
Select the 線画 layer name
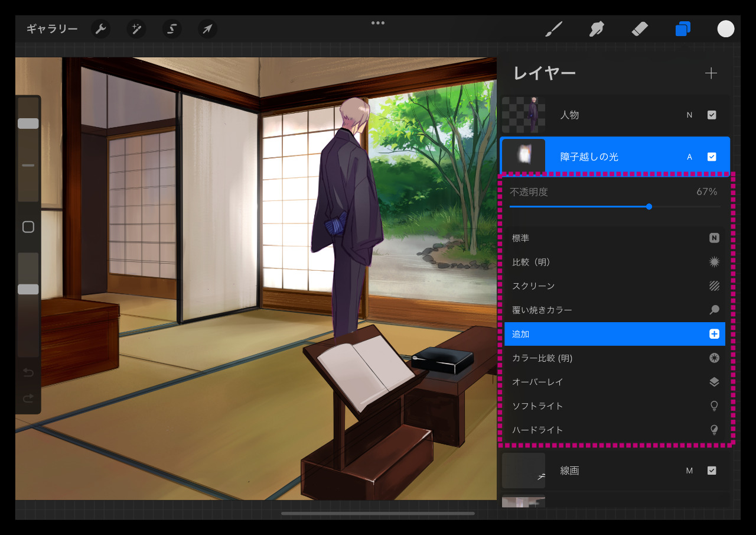click(x=569, y=471)
